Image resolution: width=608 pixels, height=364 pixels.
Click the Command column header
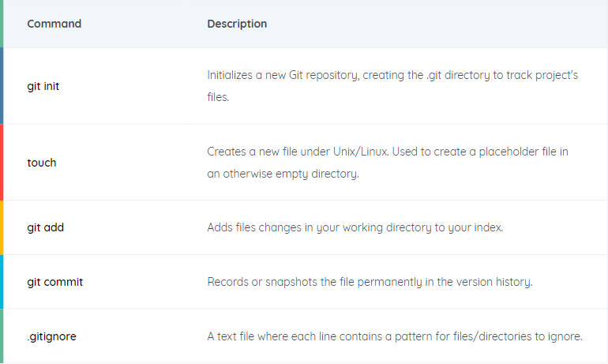(54, 24)
